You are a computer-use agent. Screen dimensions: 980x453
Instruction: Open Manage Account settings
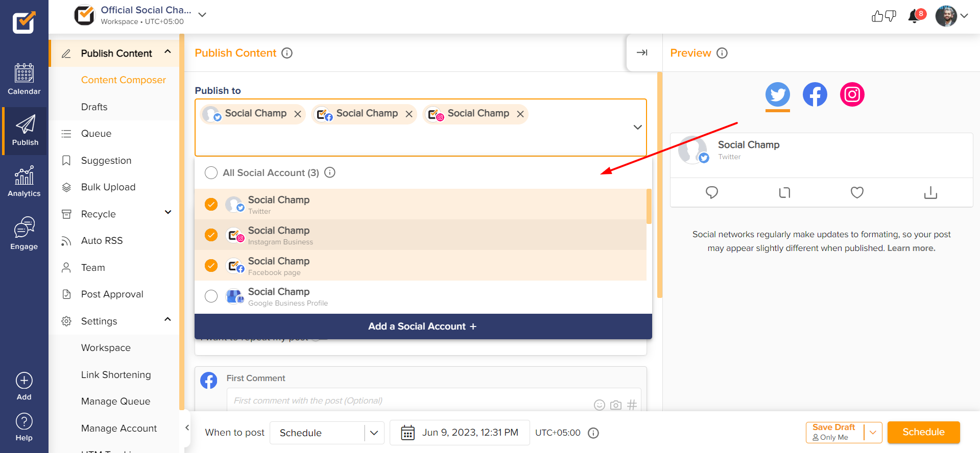pyautogui.click(x=119, y=429)
